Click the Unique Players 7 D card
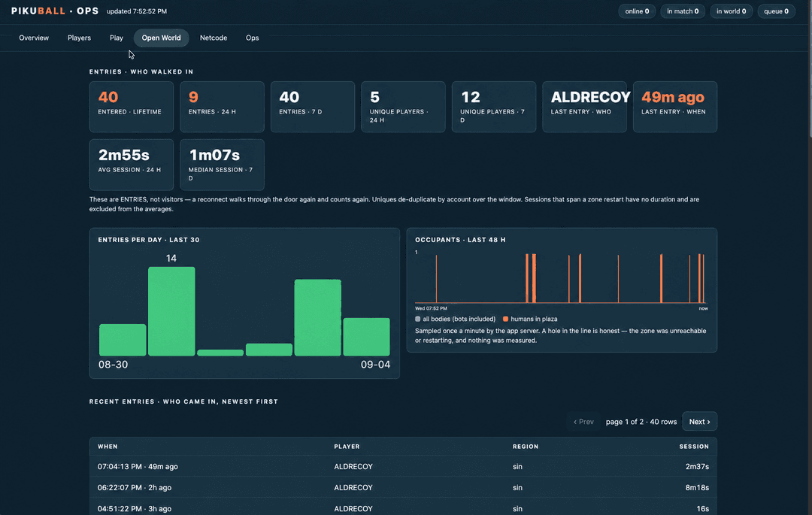Viewport: 812px width, 515px height. [494, 107]
